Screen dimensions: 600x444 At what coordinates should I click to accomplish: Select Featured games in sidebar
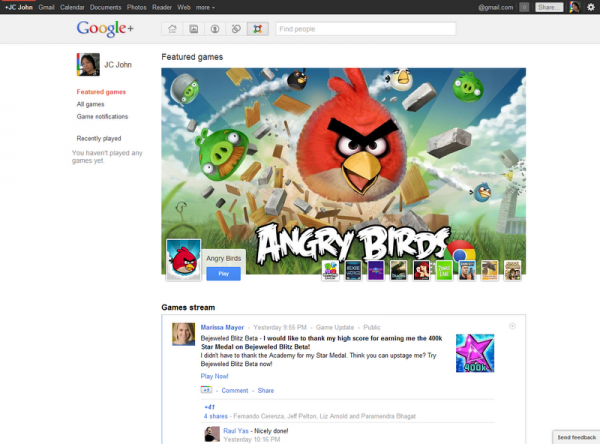point(101,92)
